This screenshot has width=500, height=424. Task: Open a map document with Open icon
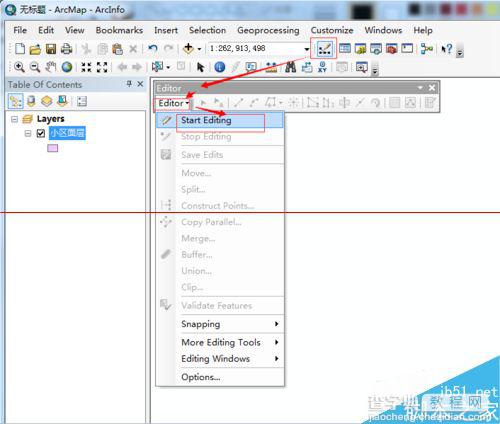click(35, 49)
